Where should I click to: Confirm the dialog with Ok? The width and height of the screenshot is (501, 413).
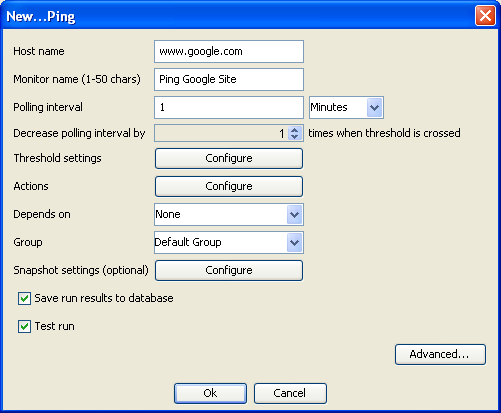coord(210,393)
